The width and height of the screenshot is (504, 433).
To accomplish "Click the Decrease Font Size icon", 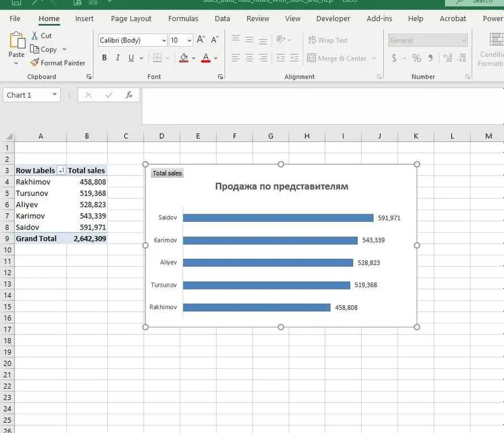I will (x=214, y=40).
